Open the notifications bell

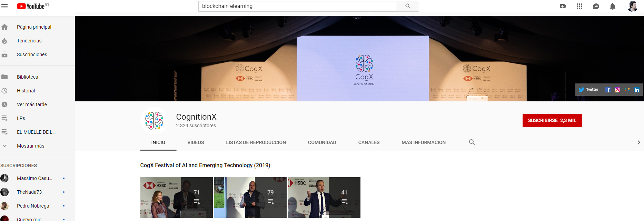pyautogui.click(x=613, y=6)
